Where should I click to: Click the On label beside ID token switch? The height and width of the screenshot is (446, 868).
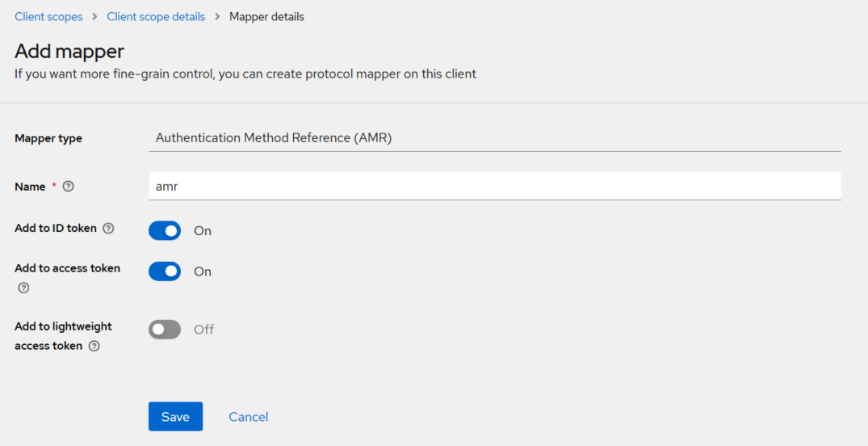[x=203, y=231]
